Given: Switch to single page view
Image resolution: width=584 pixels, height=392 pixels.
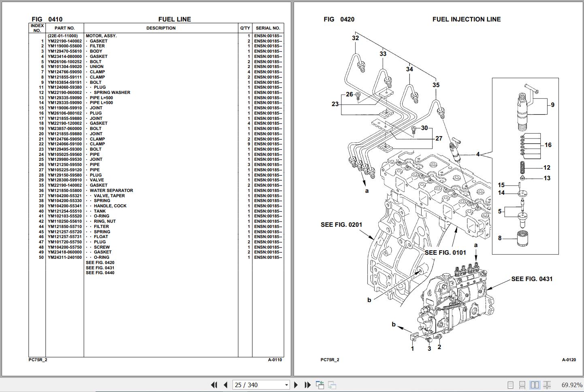Looking at the screenshot, I should [x=511, y=385].
